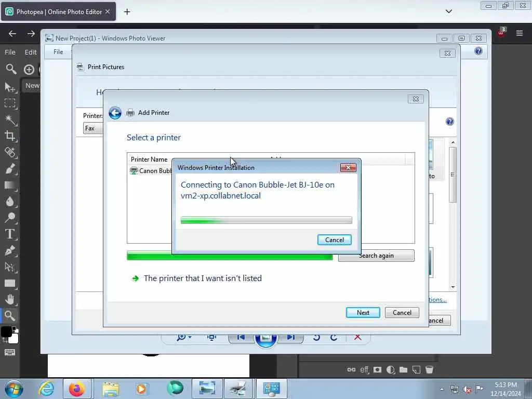
Task: Click the delete layer trash icon
Action: 429,369
